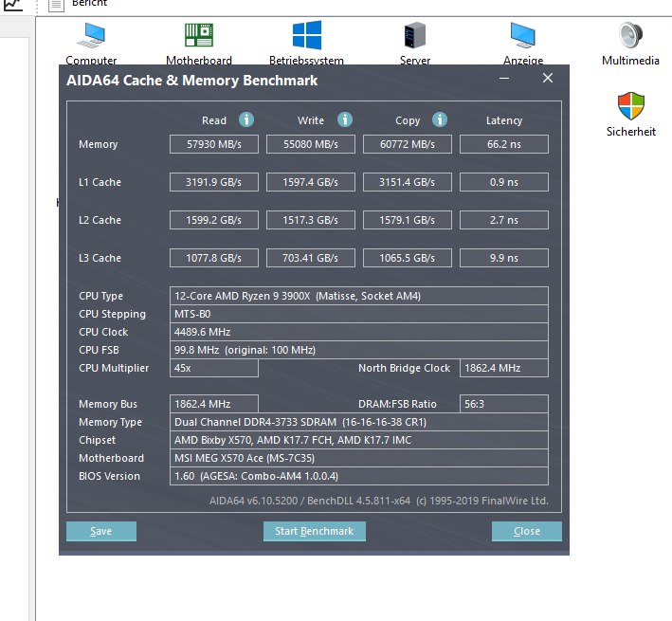672x621 pixels.
Task: Click L3 Cache Write value 703.41 GB/s
Action: [311, 258]
